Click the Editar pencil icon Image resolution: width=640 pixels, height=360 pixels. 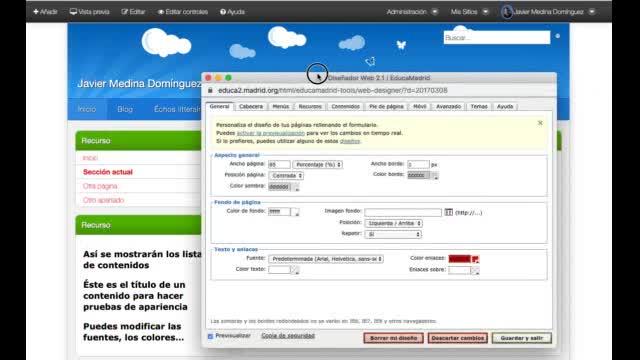coord(124,12)
